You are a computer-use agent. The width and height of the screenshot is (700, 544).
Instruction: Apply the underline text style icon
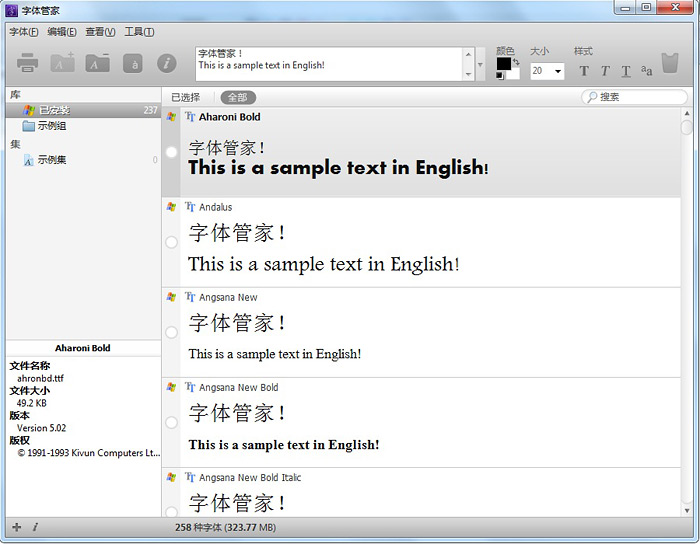626,71
